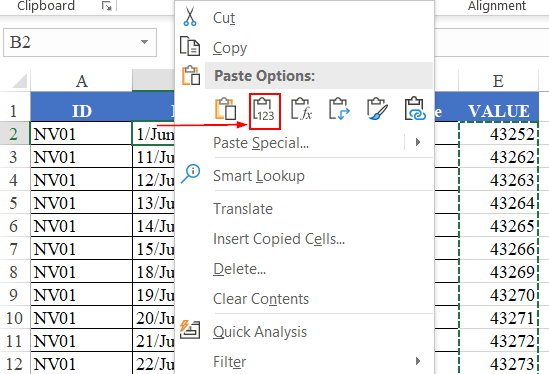Click the default Paste clipboard icon
This screenshot has width=549, height=374.
pyautogui.click(x=226, y=109)
